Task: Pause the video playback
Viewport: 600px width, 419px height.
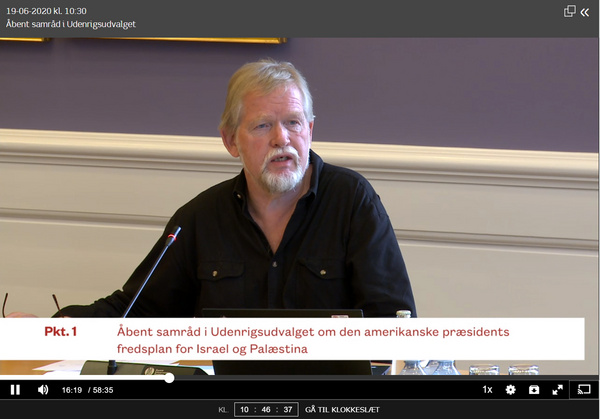Action: coord(15,390)
